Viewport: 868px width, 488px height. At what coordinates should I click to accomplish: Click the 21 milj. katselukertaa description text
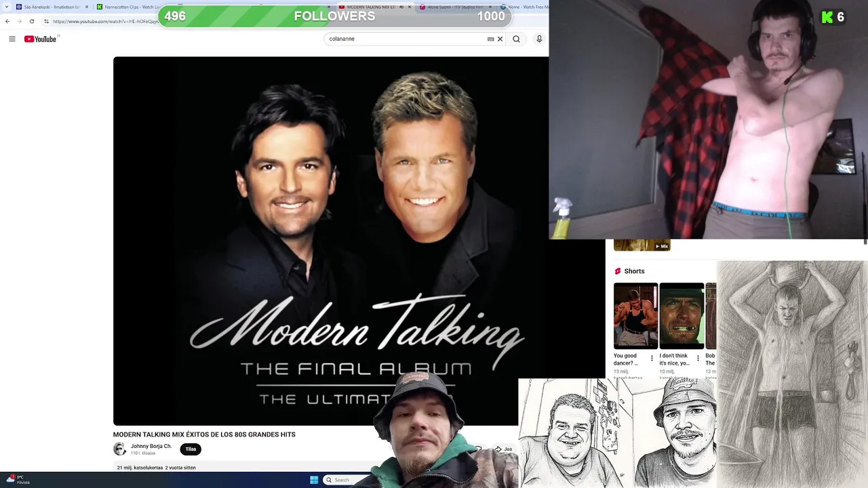156,468
